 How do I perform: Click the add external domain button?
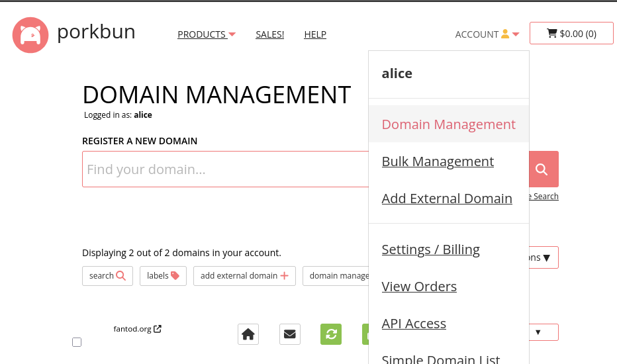pos(244,276)
